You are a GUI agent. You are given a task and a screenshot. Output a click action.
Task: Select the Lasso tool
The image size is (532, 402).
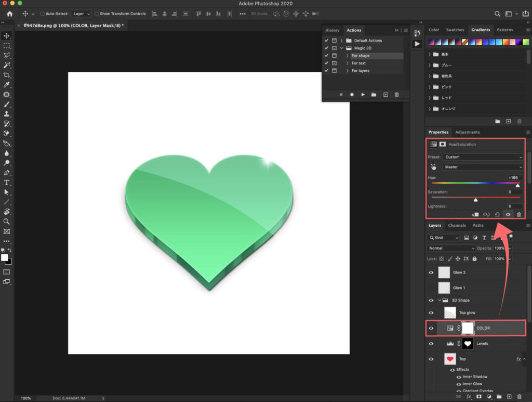tap(6, 55)
